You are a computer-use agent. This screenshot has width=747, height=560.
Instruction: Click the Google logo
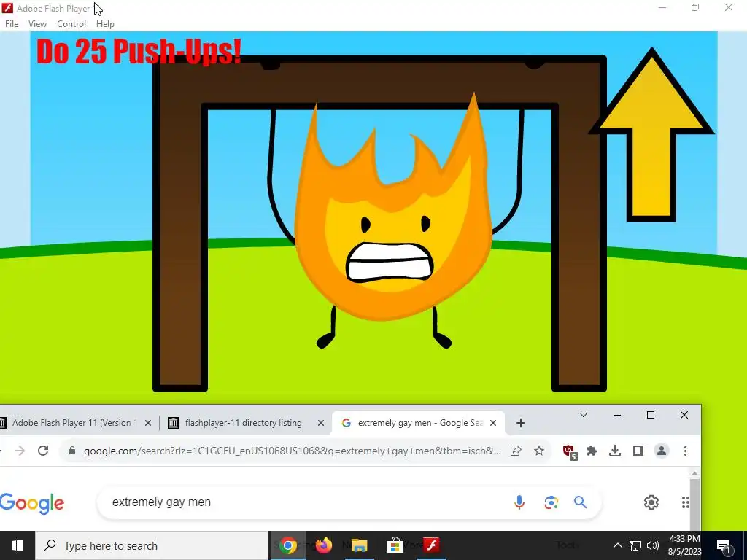(31, 504)
